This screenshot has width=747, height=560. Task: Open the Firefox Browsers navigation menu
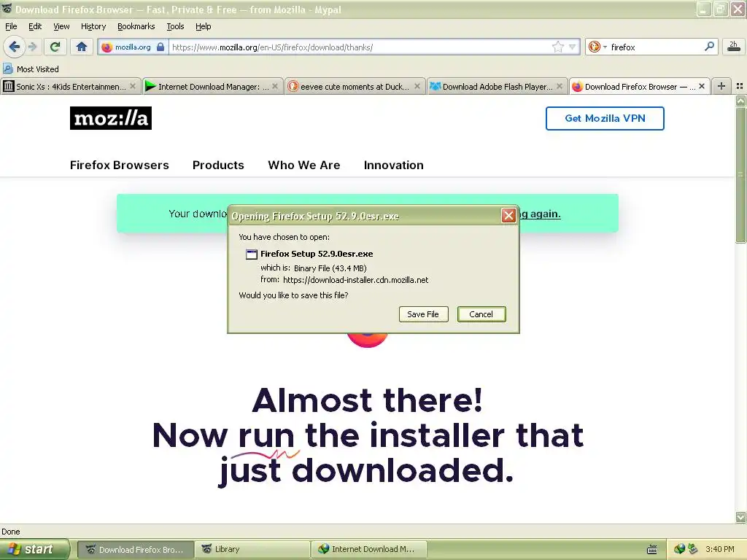(120, 166)
